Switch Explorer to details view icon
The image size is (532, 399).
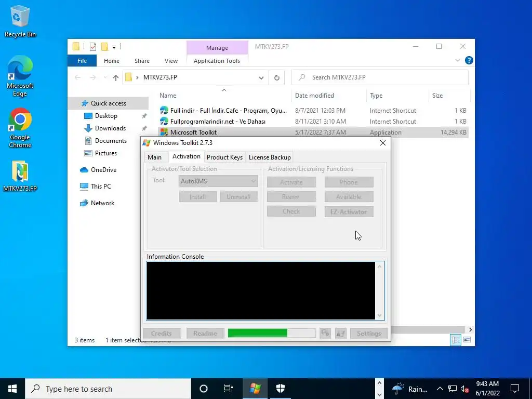tap(456, 340)
